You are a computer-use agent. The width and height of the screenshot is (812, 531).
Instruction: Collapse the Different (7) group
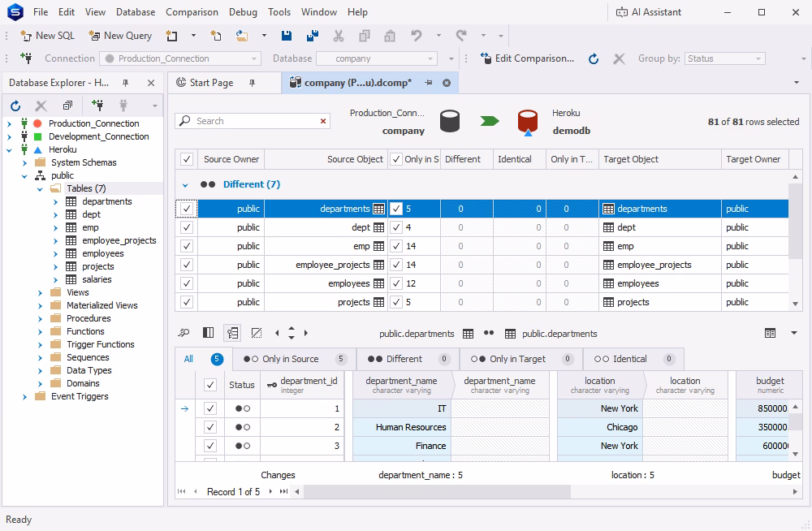(x=185, y=185)
